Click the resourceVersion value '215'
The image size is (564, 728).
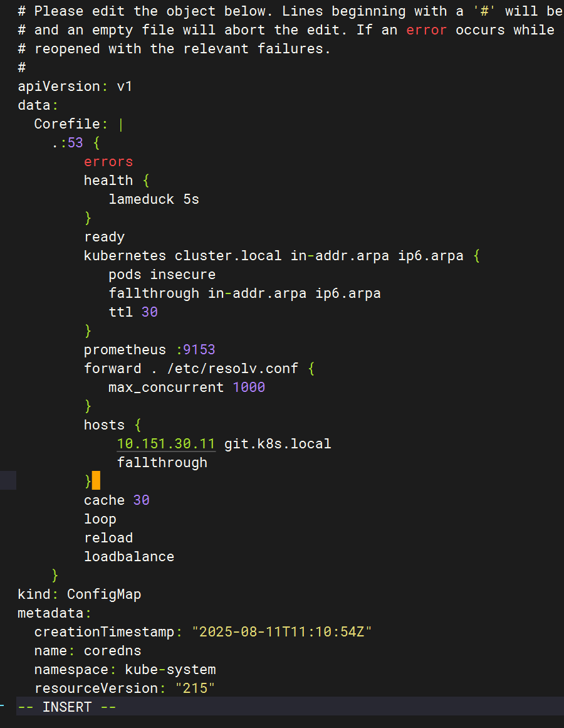(x=196, y=688)
